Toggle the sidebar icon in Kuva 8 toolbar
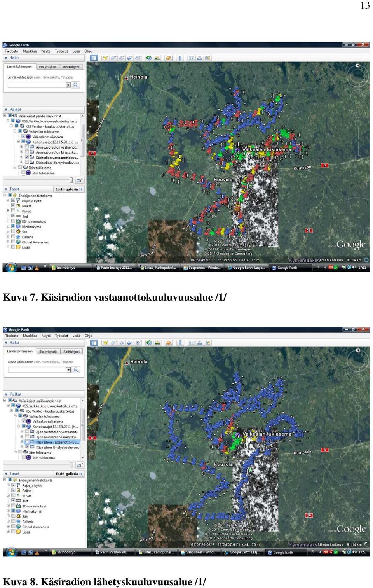 pos(94,343)
